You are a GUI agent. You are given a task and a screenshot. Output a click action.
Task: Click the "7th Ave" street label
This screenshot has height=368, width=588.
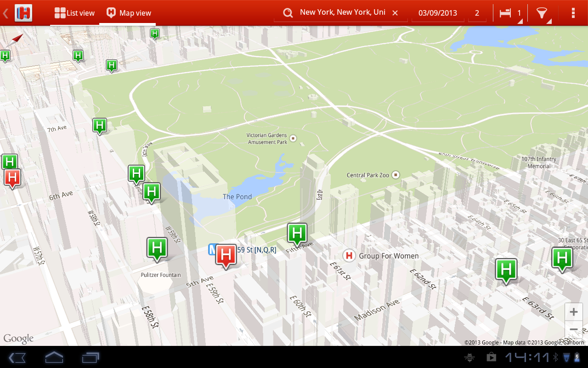[x=57, y=129]
